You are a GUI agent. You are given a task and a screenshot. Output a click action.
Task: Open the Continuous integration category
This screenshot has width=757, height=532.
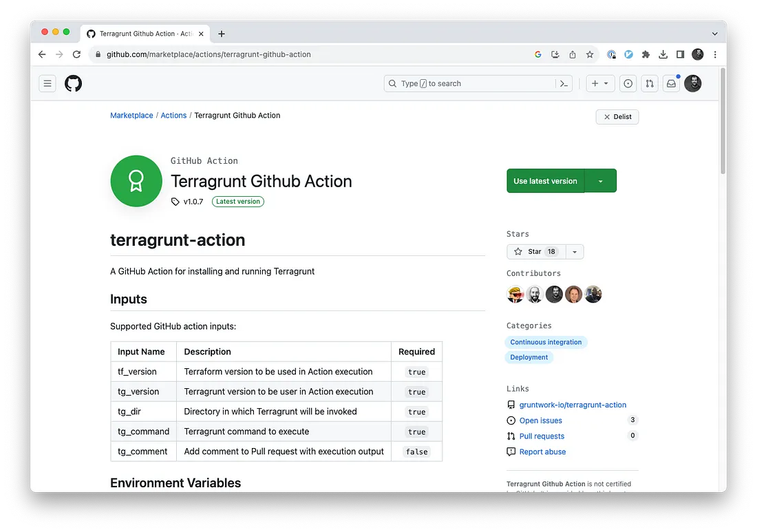pyautogui.click(x=546, y=342)
